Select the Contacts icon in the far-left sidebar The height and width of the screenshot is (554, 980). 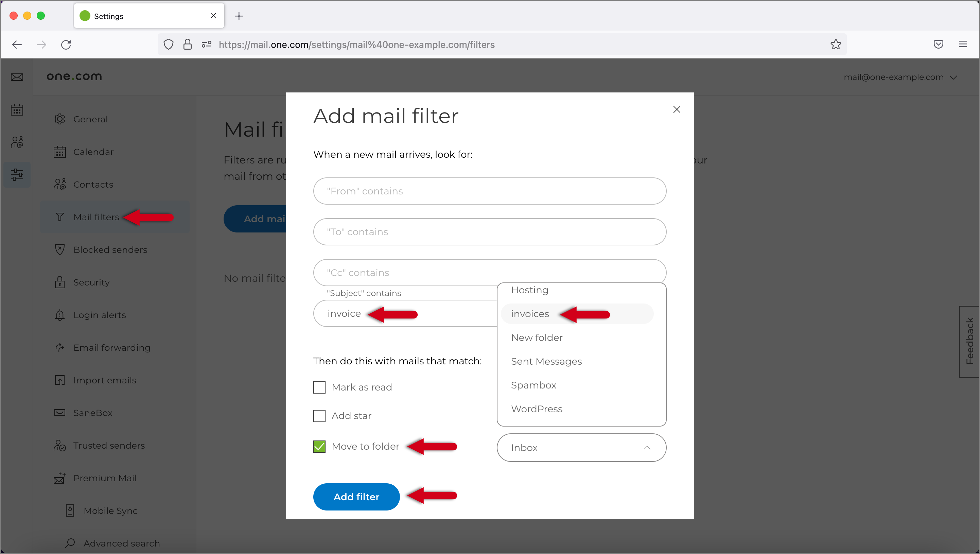tap(17, 142)
